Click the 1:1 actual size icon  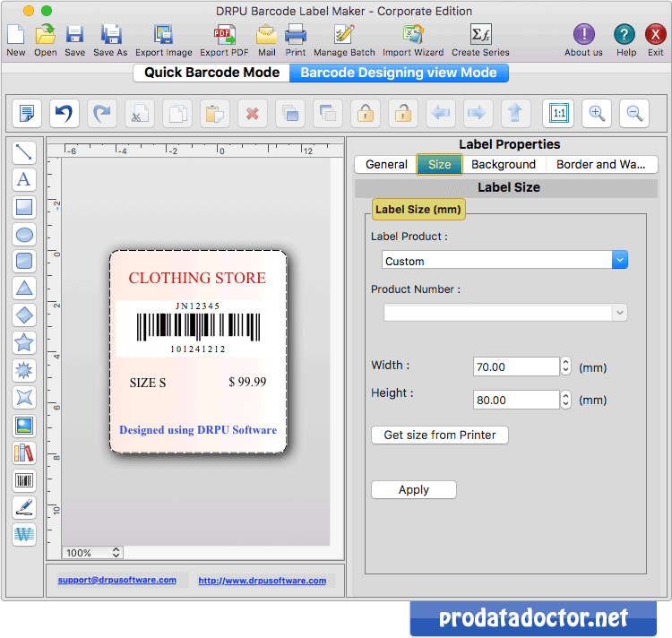(x=558, y=114)
